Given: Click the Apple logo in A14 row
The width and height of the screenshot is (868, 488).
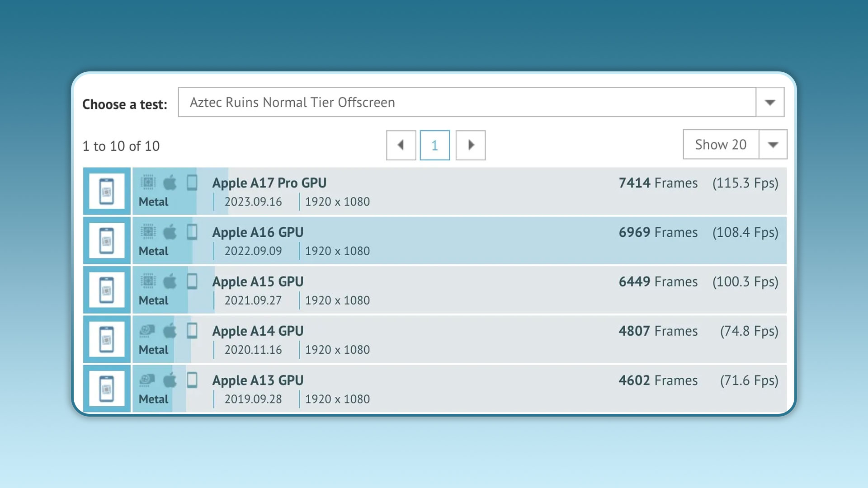Looking at the screenshot, I should pyautogui.click(x=170, y=331).
